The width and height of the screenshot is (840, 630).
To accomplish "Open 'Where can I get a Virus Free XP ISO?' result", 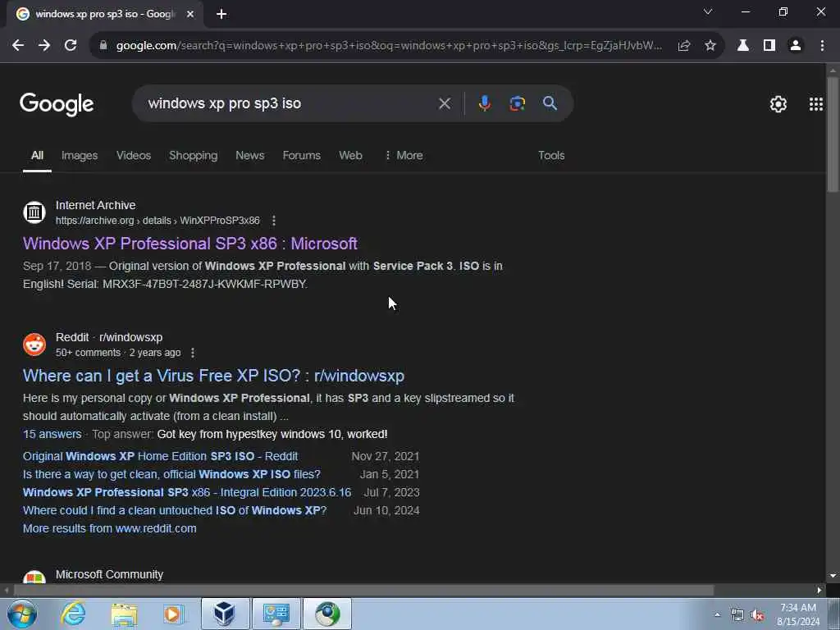I will click(213, 376).
